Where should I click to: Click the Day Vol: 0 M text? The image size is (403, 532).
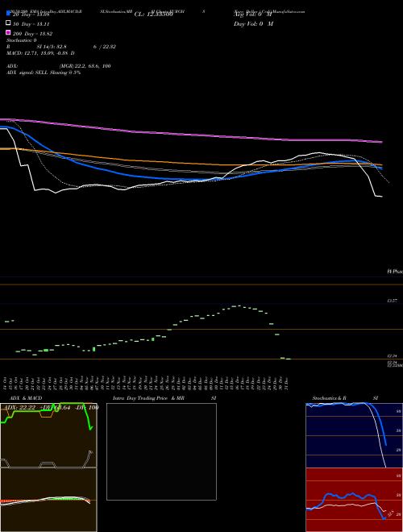tap(253, 24)
